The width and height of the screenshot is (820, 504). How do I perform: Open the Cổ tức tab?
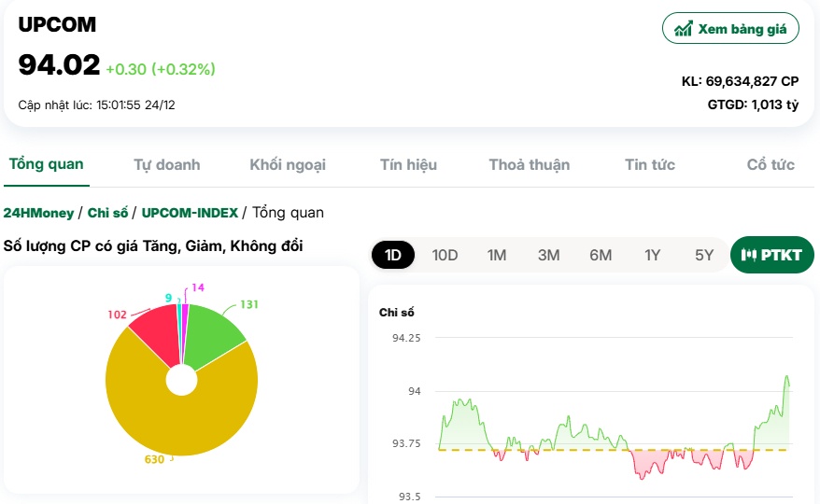(771, 164)
